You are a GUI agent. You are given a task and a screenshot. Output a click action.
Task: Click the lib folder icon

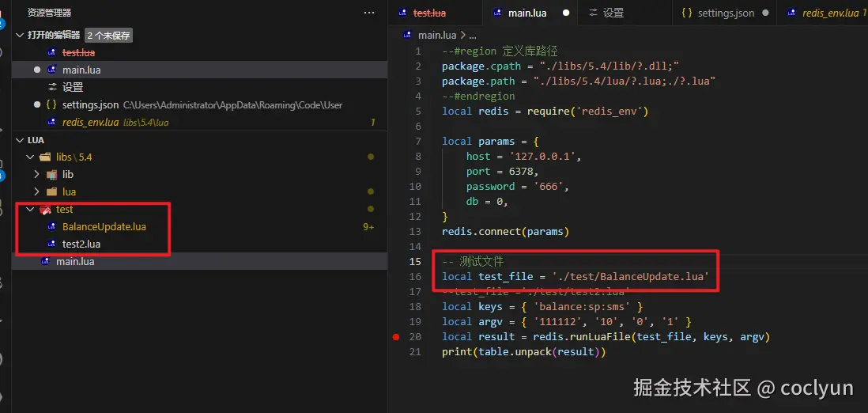51,175
